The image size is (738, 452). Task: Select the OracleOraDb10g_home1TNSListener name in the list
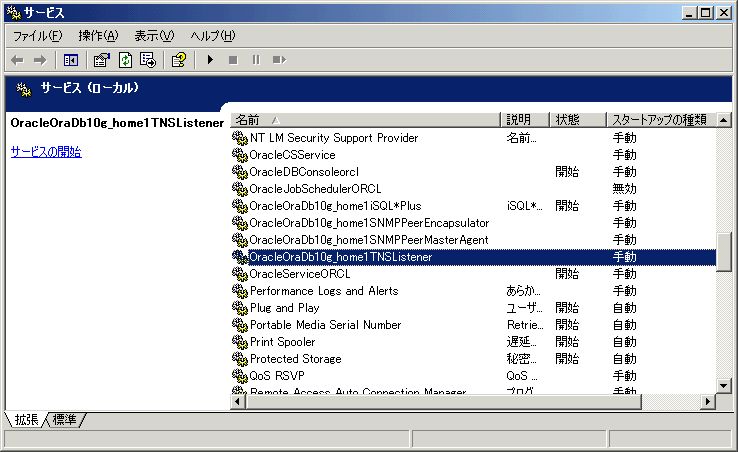coord(340,257)
